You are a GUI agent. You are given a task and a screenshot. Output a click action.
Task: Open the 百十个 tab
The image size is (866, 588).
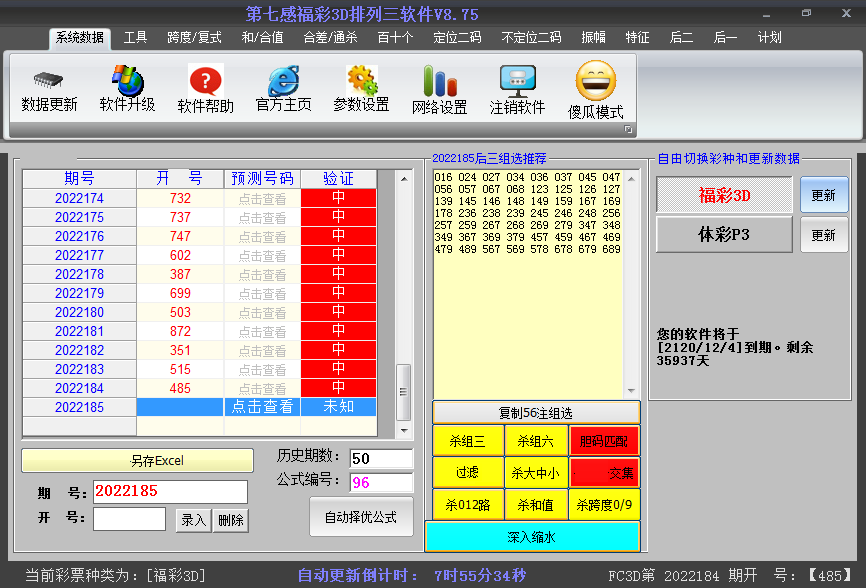pos(395,38)
